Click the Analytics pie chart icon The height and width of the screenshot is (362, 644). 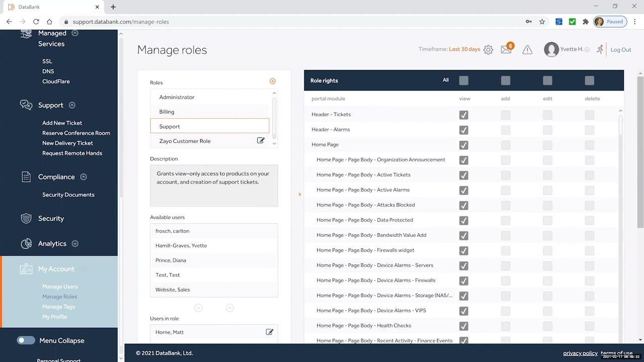(26, 243)
